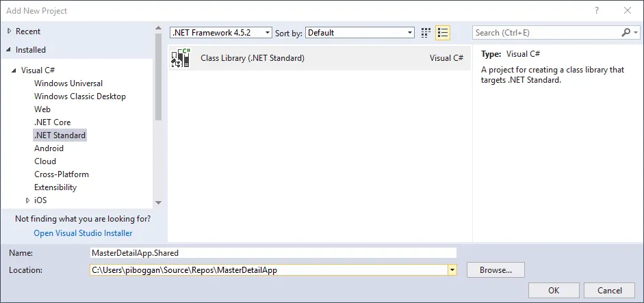This screenshot has width=644, height=303.
Task: Click the tree scrollbar up arrow
Action: pos(158,28)
